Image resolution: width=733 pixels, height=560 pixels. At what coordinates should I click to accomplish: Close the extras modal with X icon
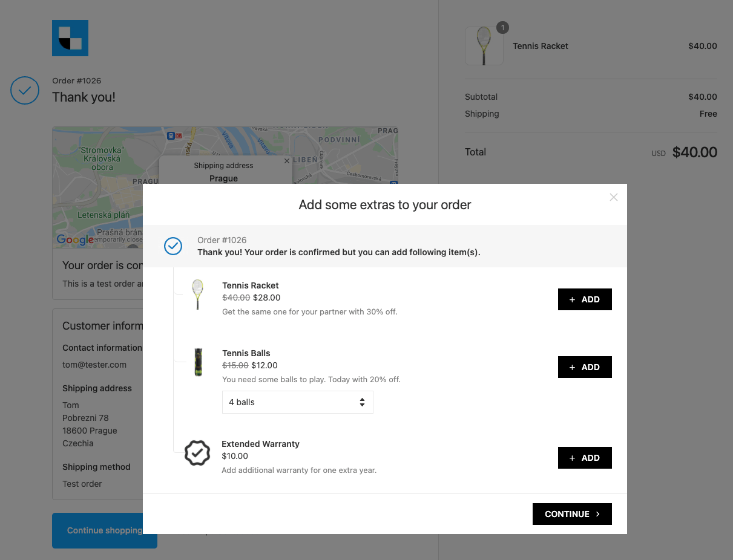614,197
